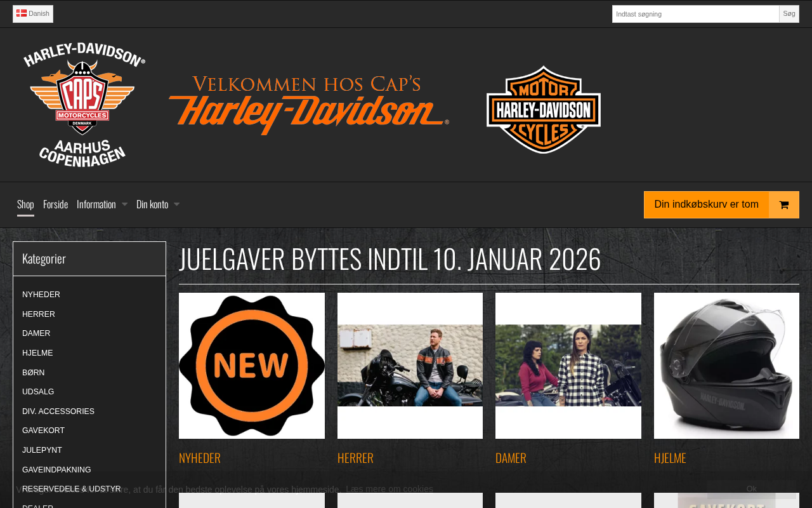The height and width of the screenshot is (508, 812).
Task: Open the GAVEKORT category
Action: [43, 431]
